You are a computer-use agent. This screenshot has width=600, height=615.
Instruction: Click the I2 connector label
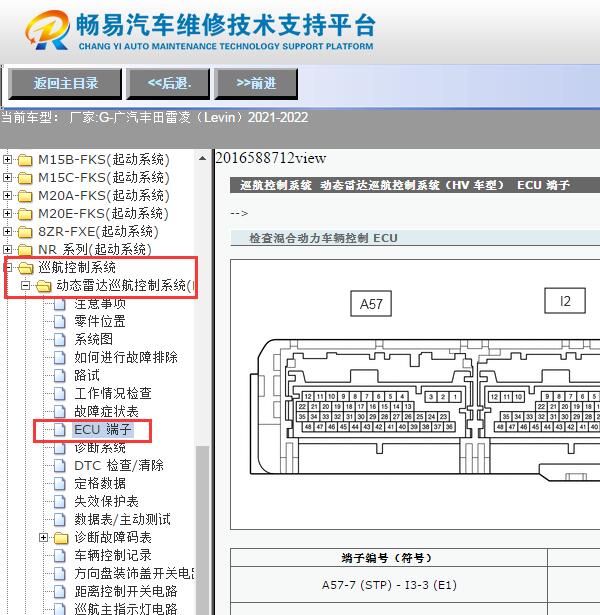565,301
